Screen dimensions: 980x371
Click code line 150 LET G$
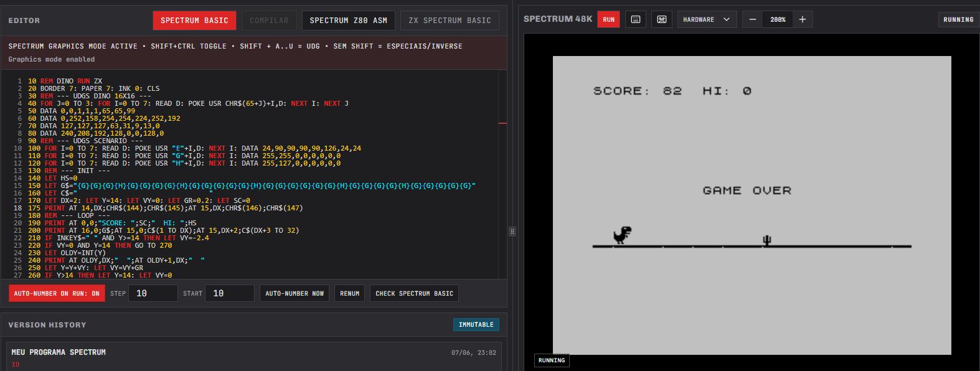[x=252, y=185]
